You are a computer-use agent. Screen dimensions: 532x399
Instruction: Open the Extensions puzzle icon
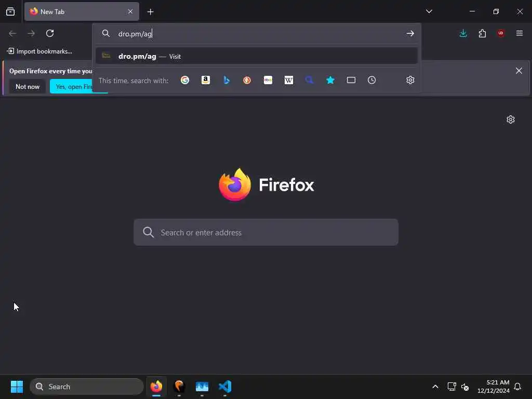coord(482,33)
